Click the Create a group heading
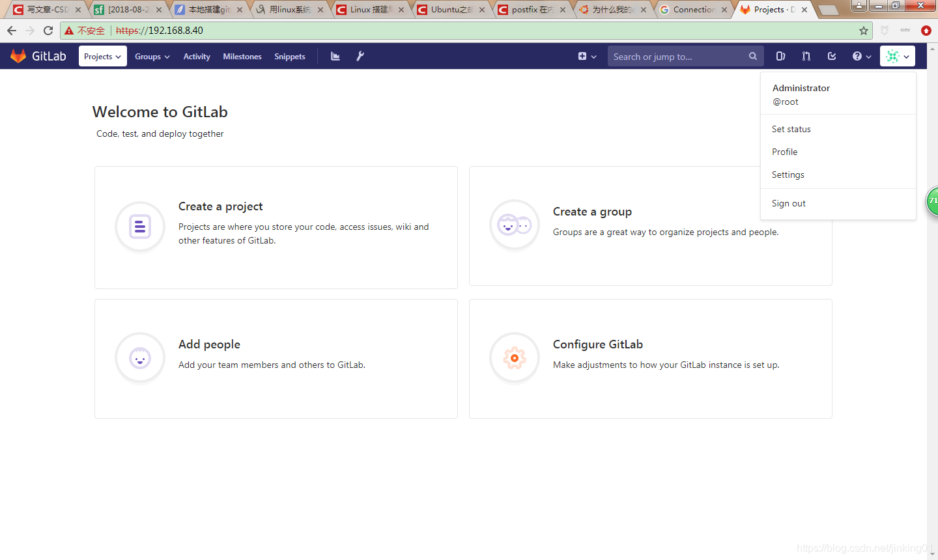The height and width of the screenshot is (560, 938). pos(592,212)
